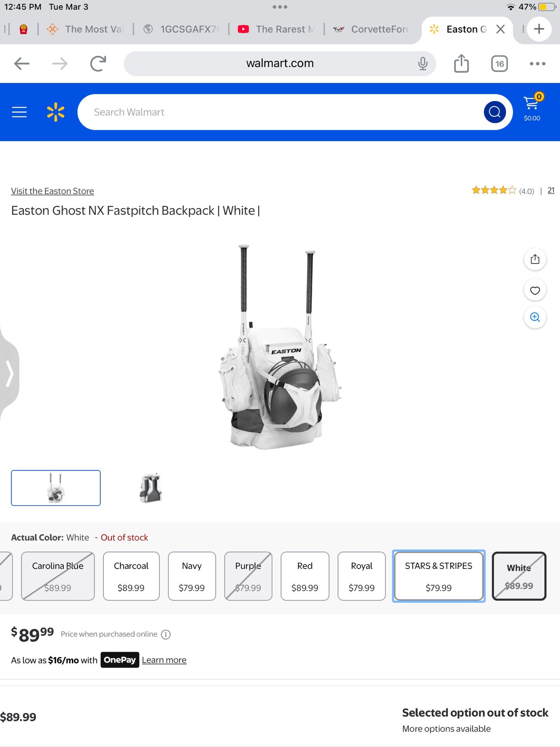The image size is (560, 747).
Task: Zoom into the product image
Action: (535, 317)
